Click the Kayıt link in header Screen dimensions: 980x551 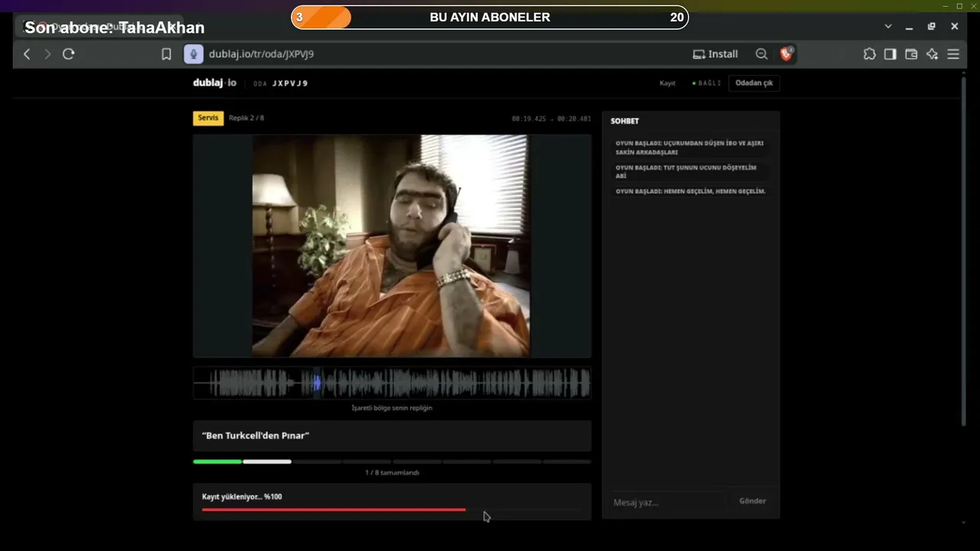coord(668,83)
